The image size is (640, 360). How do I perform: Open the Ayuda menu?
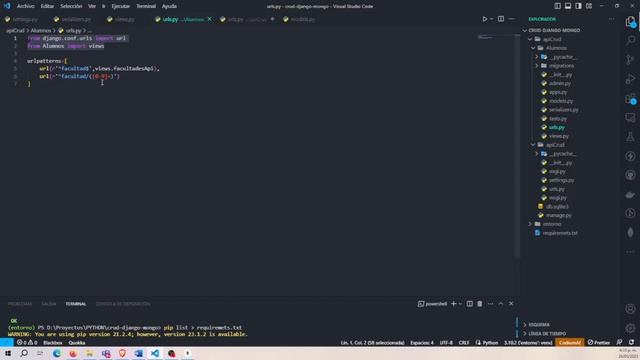coord(169,6)
